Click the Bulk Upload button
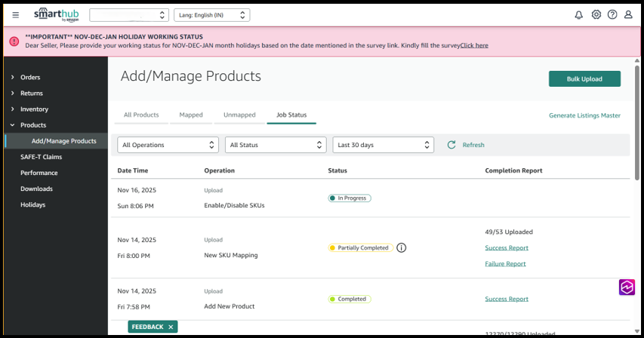 click(x=584, y=79)
